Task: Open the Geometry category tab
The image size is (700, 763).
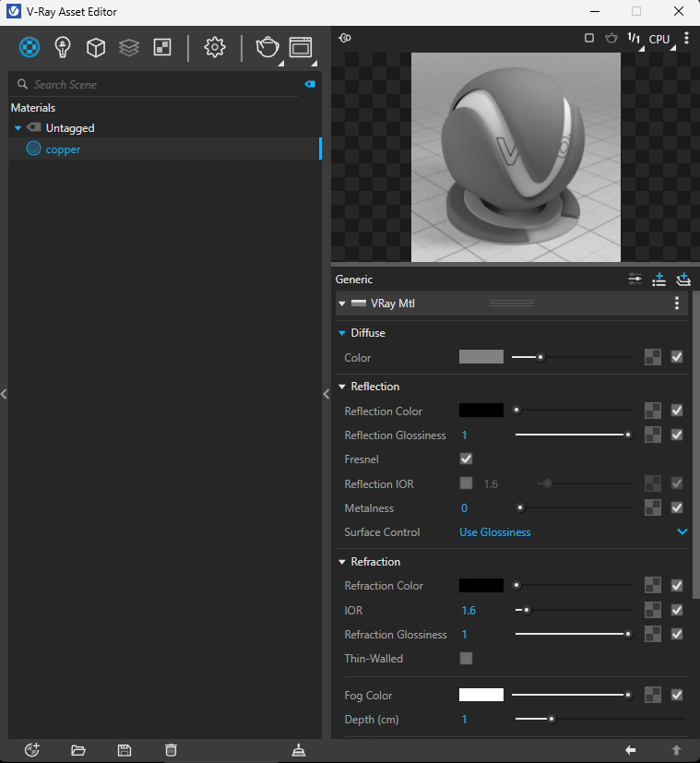Action: (95, 47)
